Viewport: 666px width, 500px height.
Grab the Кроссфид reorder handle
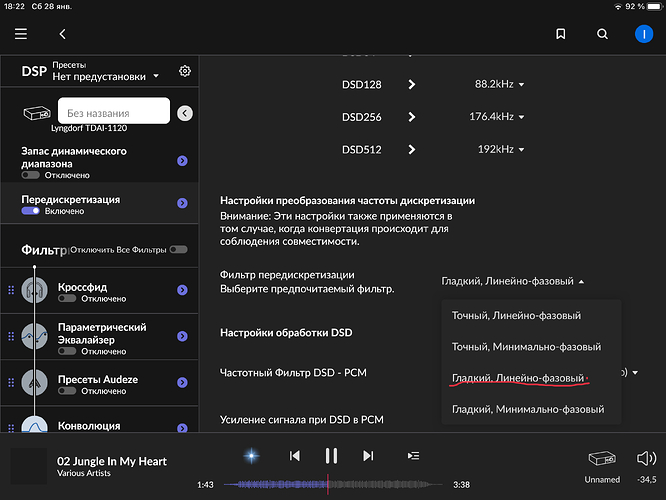[x=11, y=290]
